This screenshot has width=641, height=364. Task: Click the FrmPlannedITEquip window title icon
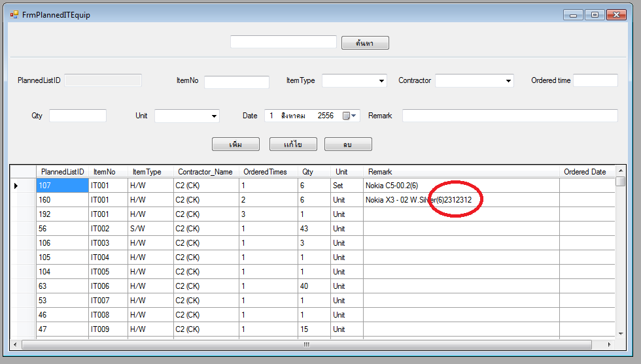pyautogui.click(x=14, y=14)
